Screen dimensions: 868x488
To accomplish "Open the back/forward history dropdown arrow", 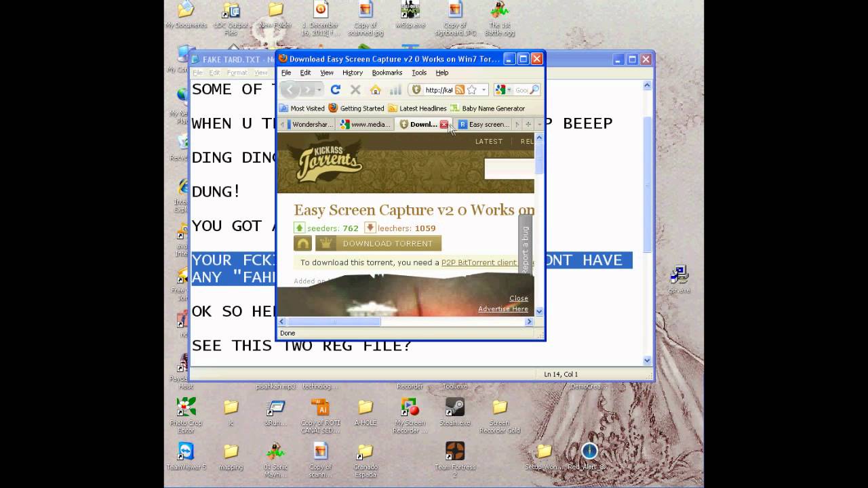I will point(319,89).
